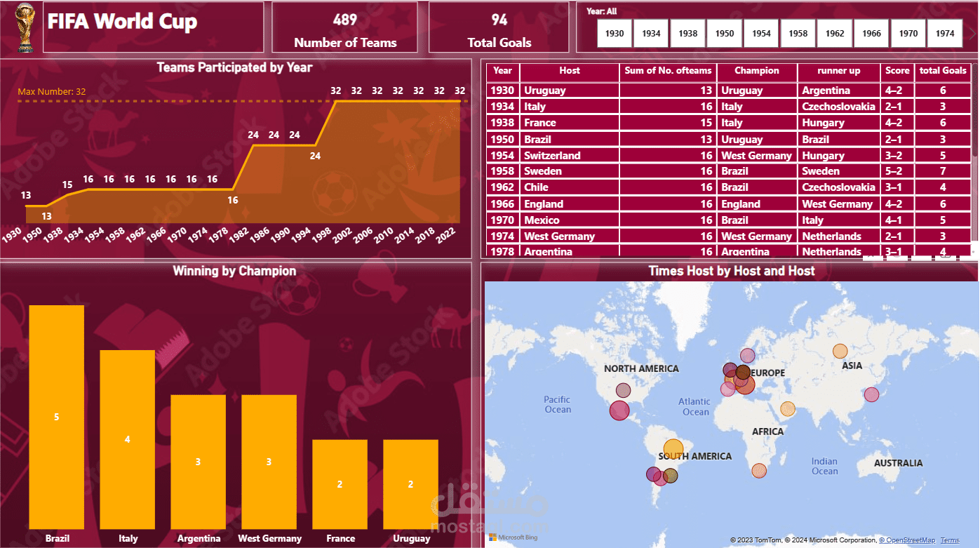Click the South Africa bubble on map
980x548 pixels.
pos(759,471)
